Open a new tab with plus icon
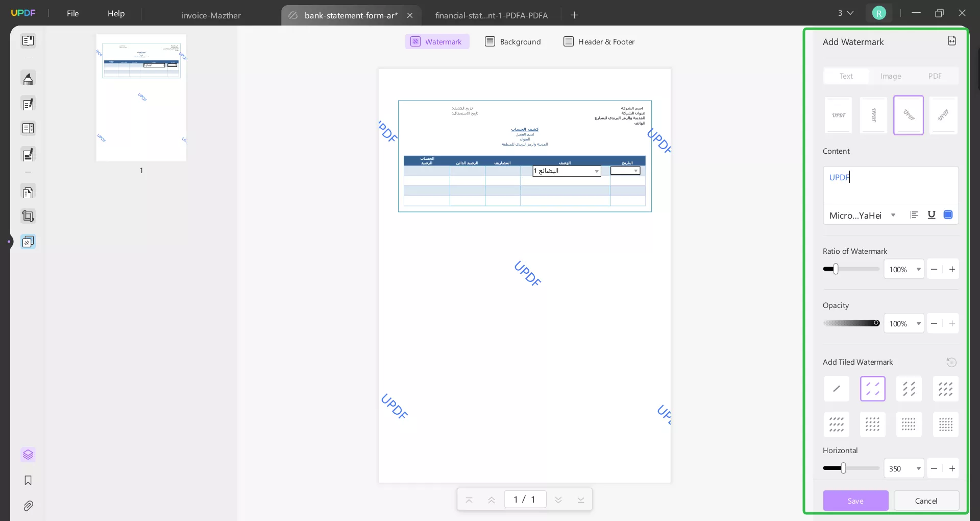The image size is (980, 521). pos(574,15)
